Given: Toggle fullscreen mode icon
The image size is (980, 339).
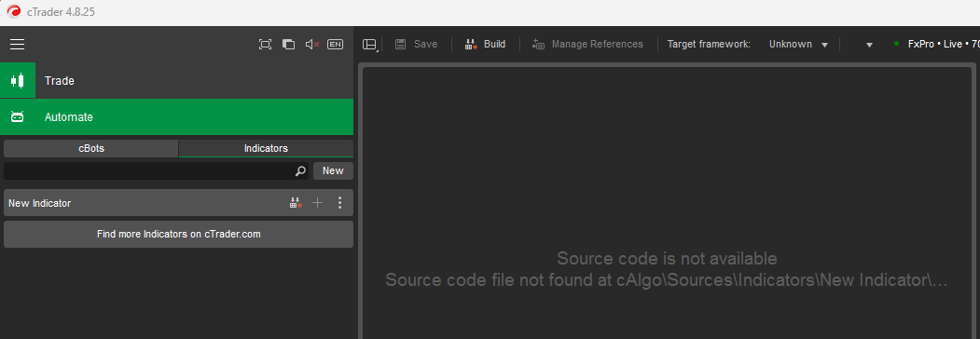Looking at the screenshot, I should click(265, 45).
